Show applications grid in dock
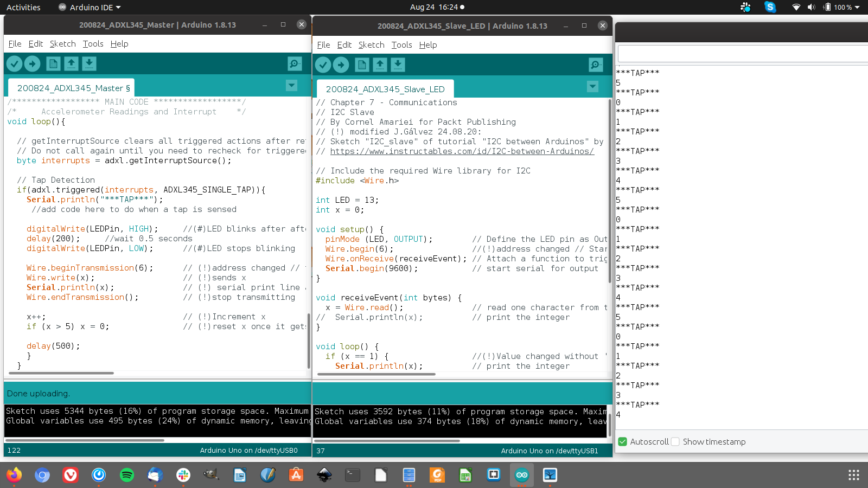This screenshot has width=868, height=488. tap(854, 476)
